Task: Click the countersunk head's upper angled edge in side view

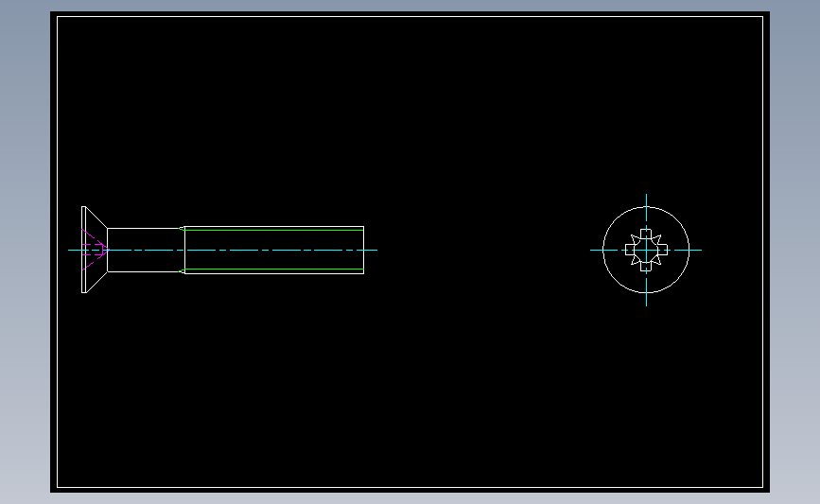Action: click(96, 217)
